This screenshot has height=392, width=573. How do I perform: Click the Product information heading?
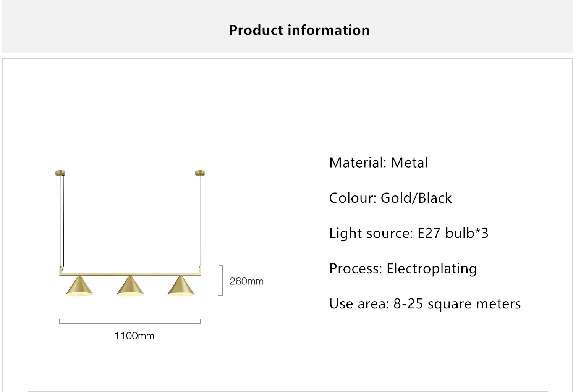pos(299,30)
